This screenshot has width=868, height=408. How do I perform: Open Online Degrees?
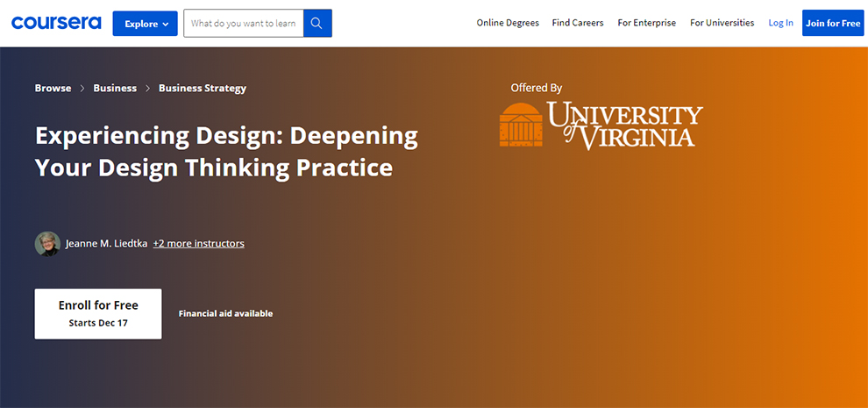[x=508, y=23]
